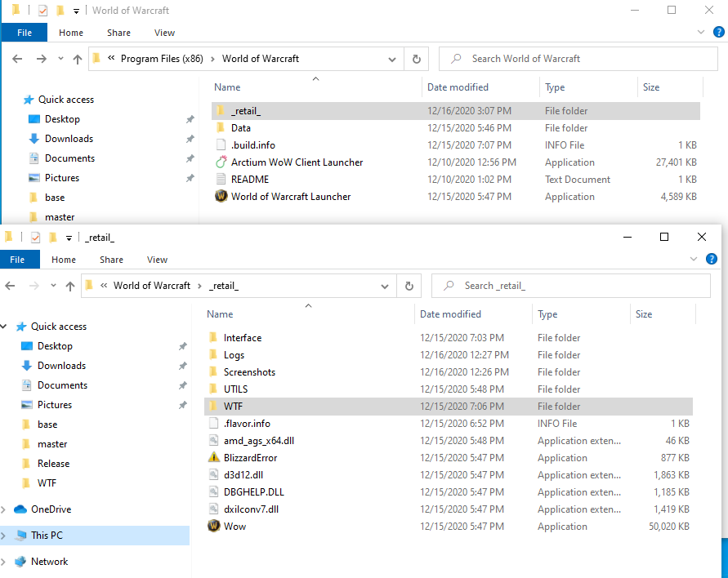Screen dimensions: 728x578
Task: Select the _retail_ folder row
Action: [455, 111]
